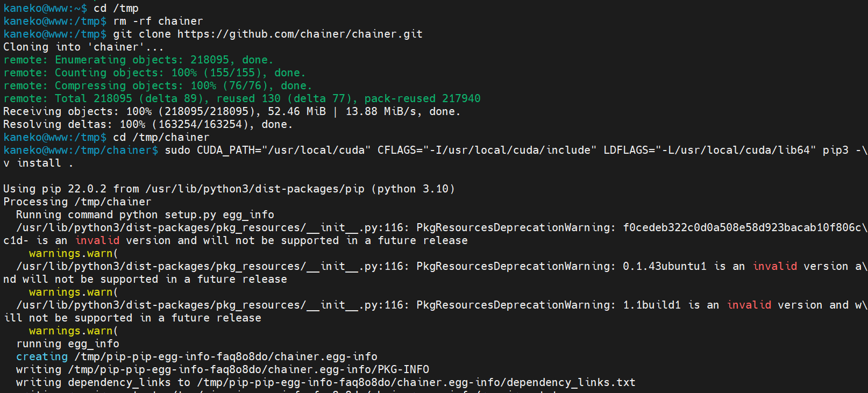This screenshot has width=868, height=393.
Task: Click the first red 'invalid' word
Action: 97,240
